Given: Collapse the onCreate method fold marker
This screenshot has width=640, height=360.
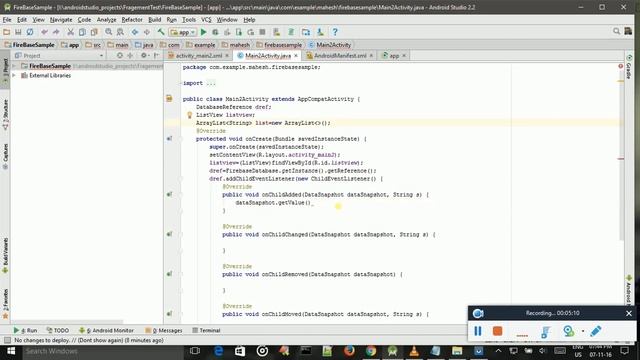Looking at the screenshot, I should point(180,139).
